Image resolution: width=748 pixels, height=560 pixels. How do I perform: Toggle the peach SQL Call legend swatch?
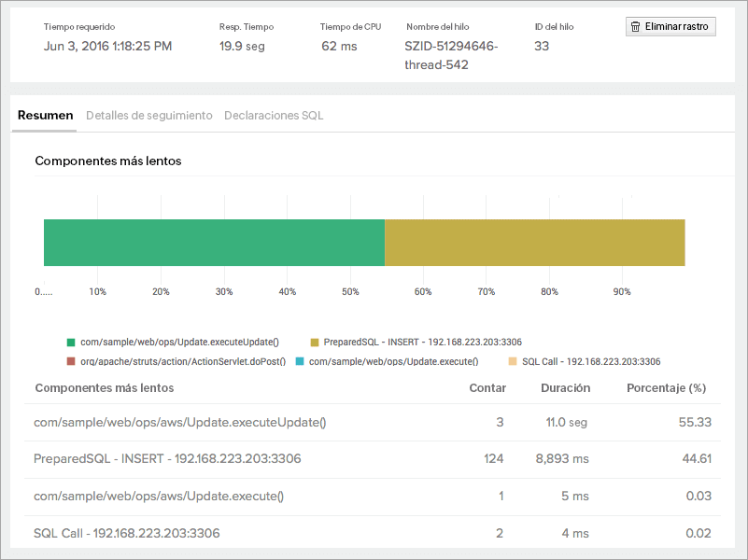pos(512,361)
